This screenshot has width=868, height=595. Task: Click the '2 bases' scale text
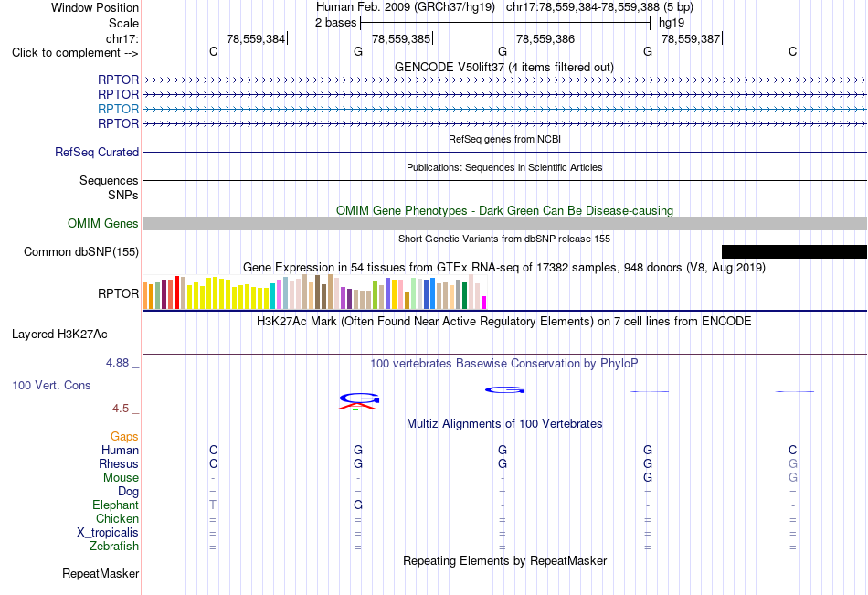pos(335,23)
